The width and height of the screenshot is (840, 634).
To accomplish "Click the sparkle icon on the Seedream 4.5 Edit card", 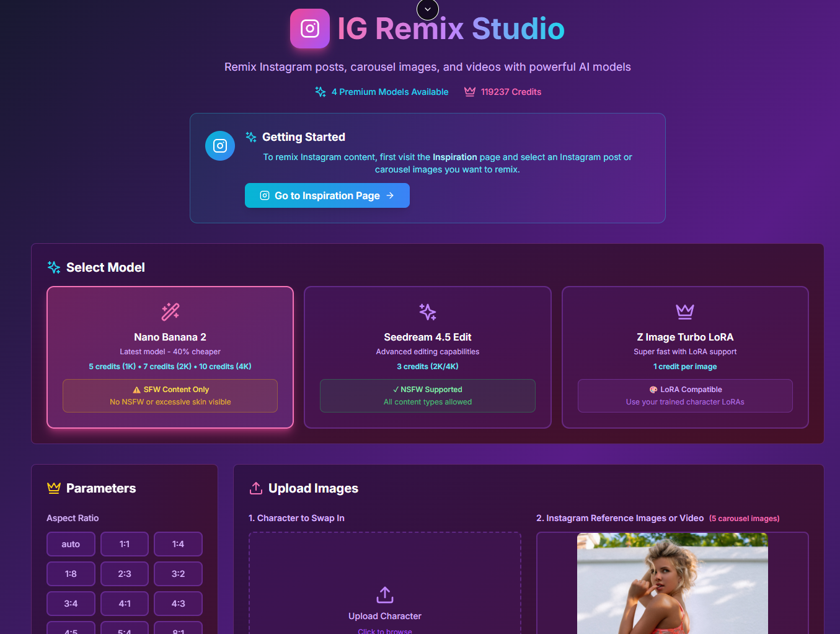I will pyautogui.click(x=427, y=312).
